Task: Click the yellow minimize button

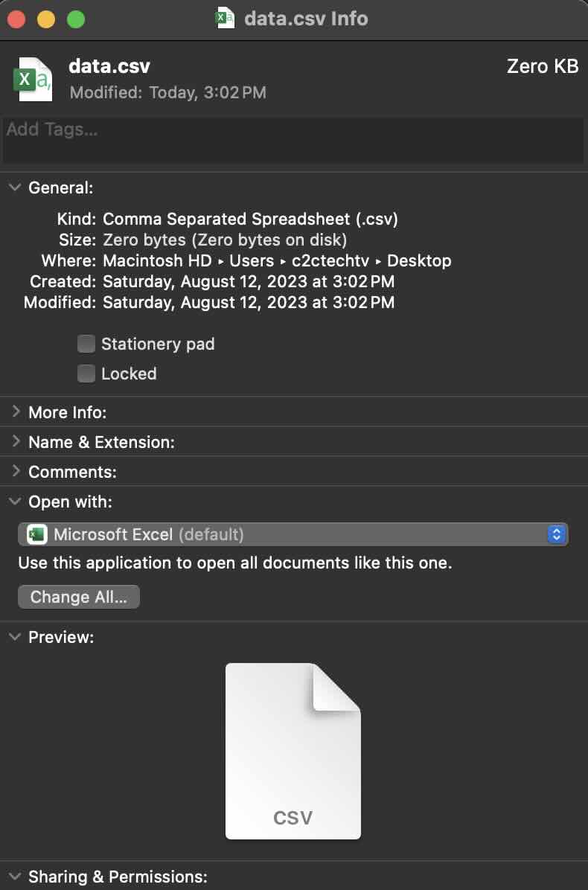Action: click(45, 19)
